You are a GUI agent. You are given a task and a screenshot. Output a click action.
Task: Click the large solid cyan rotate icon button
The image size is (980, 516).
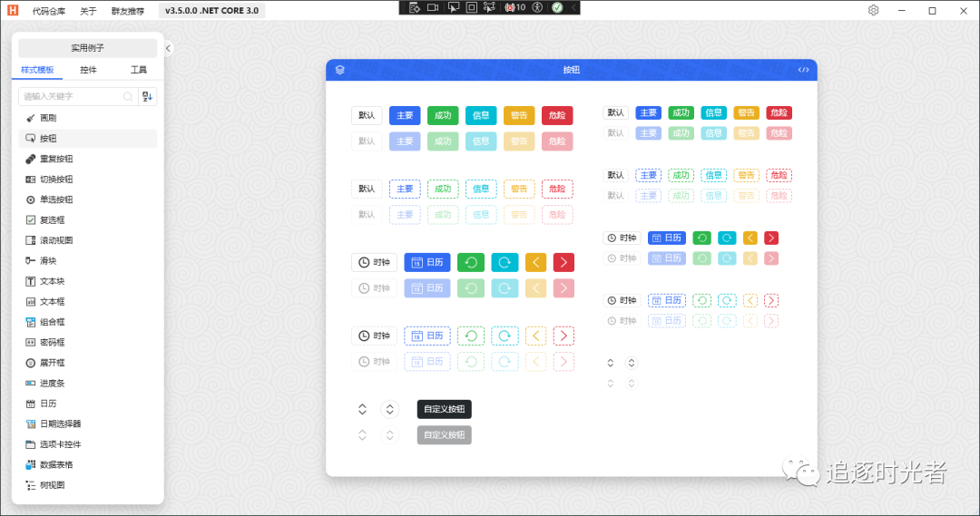(x=505, y=262)
